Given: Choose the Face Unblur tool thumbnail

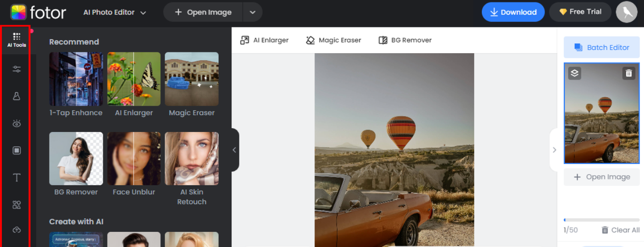Looking at the screenshot, I should coord(134,158).
